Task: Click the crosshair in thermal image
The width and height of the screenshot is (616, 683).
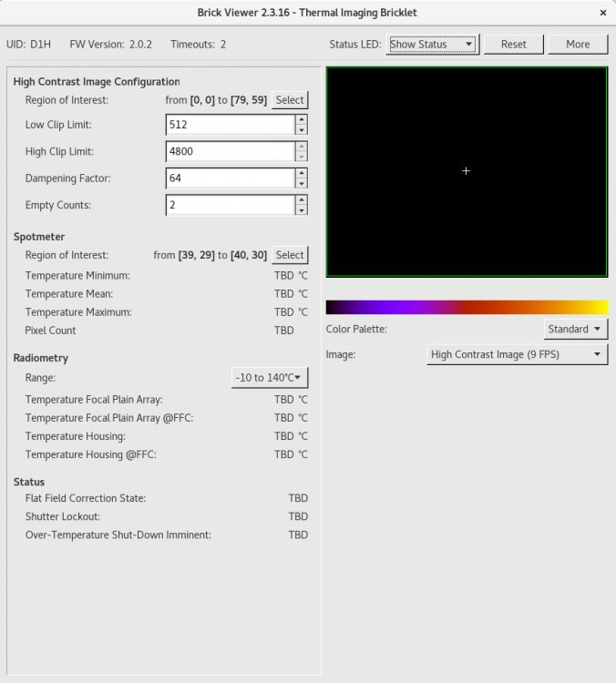Action: [x=466, y=171]
